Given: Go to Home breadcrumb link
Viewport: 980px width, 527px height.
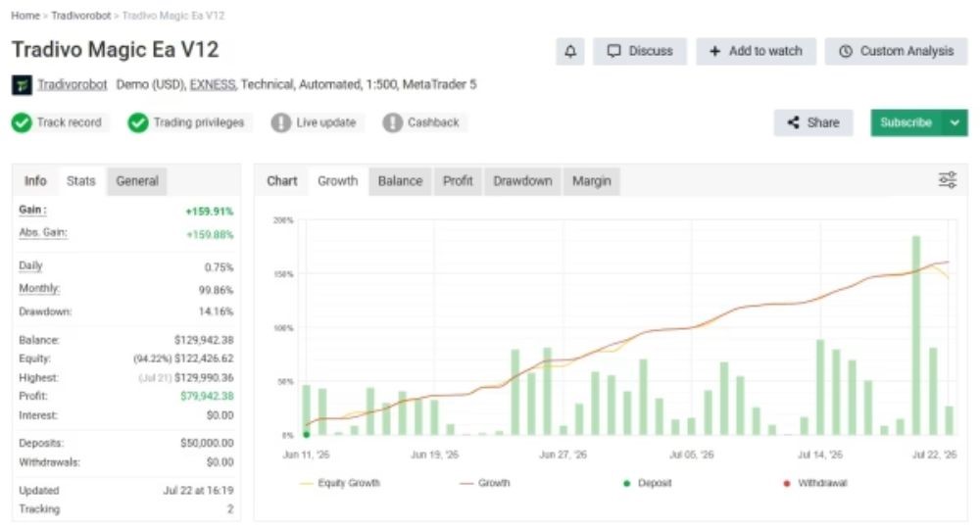Looking at the screenshot, I should click(x=25, y=16).
